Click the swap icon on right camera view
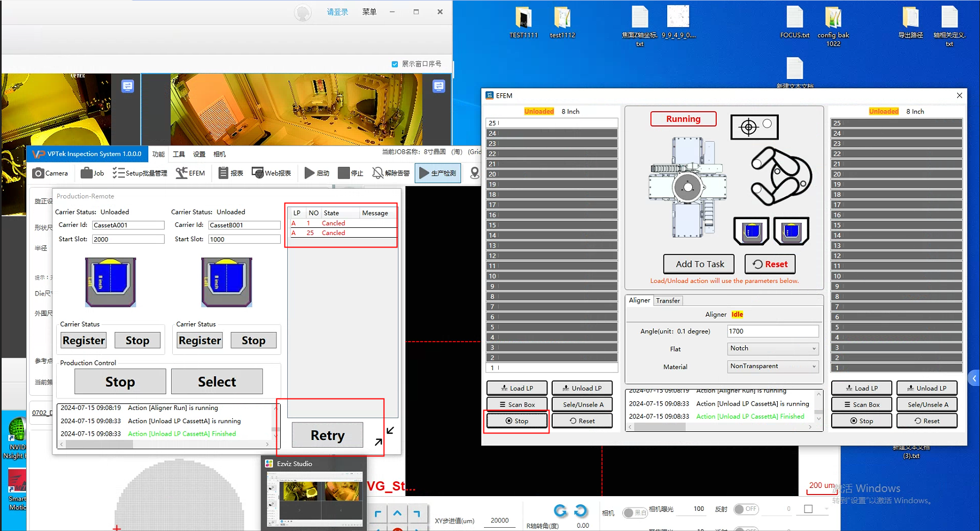This screenshot has height=531, width=980. [439, 86]
